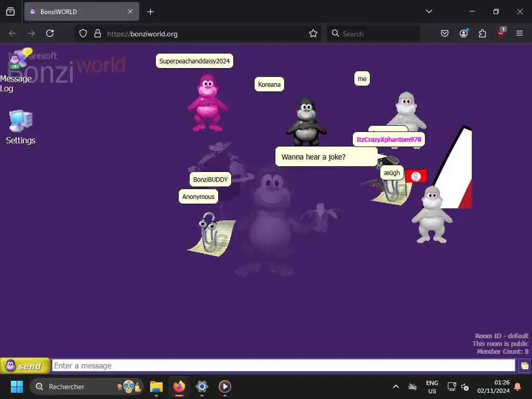This screenshot has height=399, width=532.
Task: Click the ENG US language indicator
Action: pos(432,387)
